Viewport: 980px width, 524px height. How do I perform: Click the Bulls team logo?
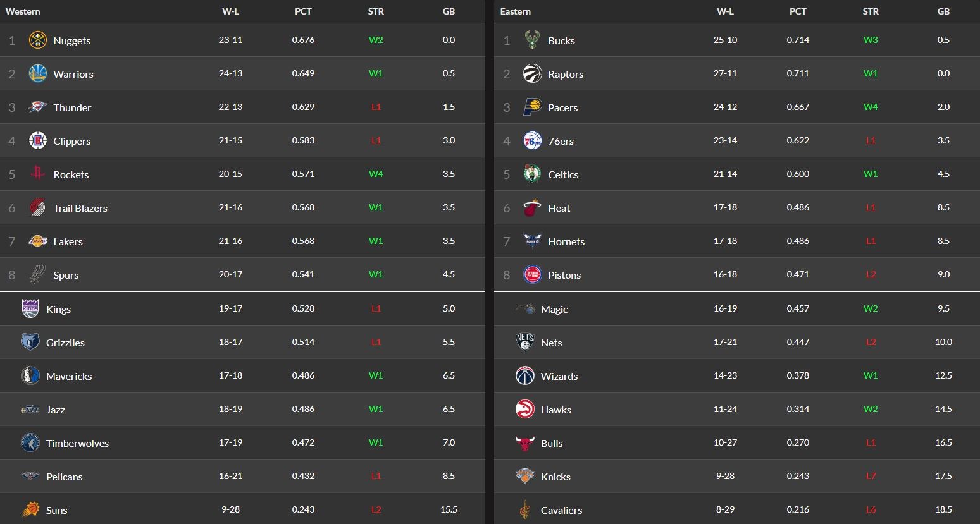coord(525,443)
